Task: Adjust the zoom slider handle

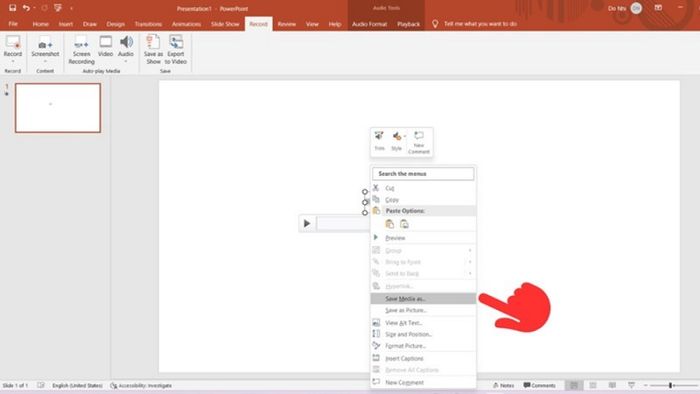Action: 670,385
